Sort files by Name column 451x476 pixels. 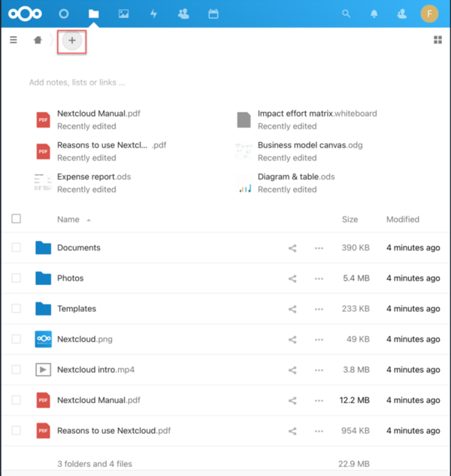tap(68, 219)
